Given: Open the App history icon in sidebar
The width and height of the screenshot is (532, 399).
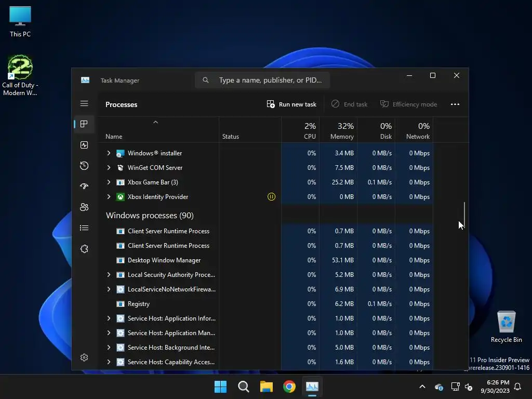Looking at the screenshot, I should click(84, 166).
